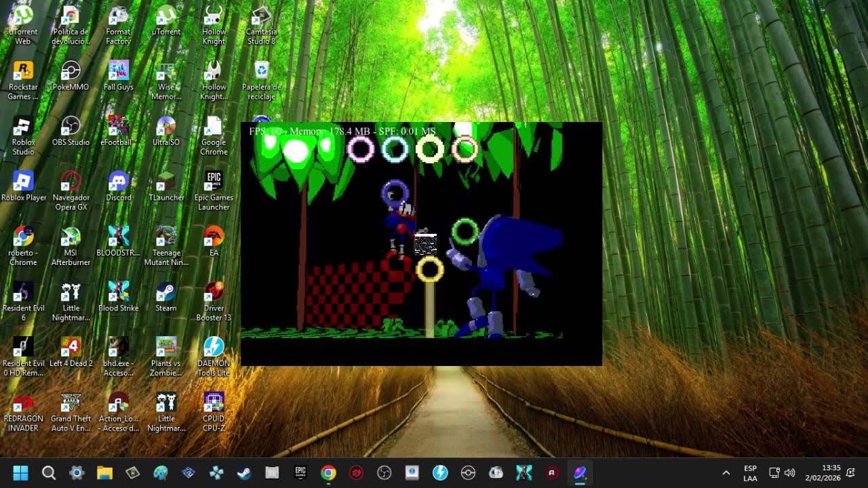Launch MSI Afterburner from the desktop
This screenshot has height=488, width=868.
pyautogui.click(x=71, y=246)
